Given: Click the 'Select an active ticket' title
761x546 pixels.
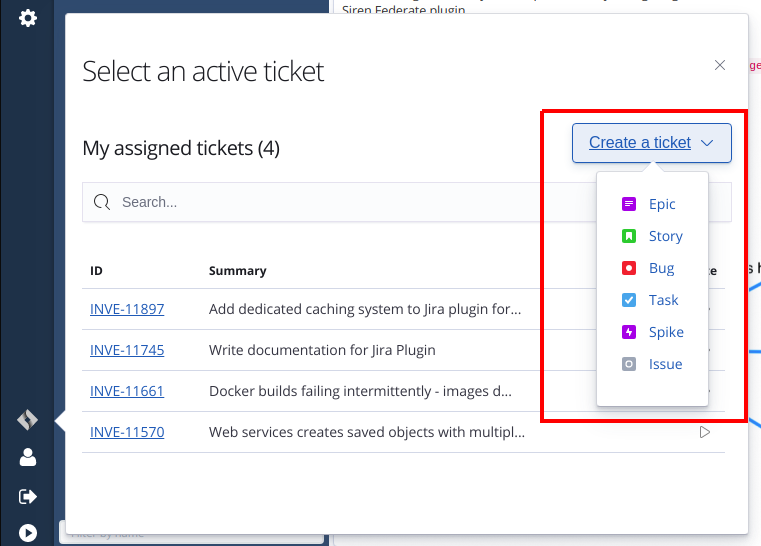Looking at the screenshot, I should click(x=203, y=71).
